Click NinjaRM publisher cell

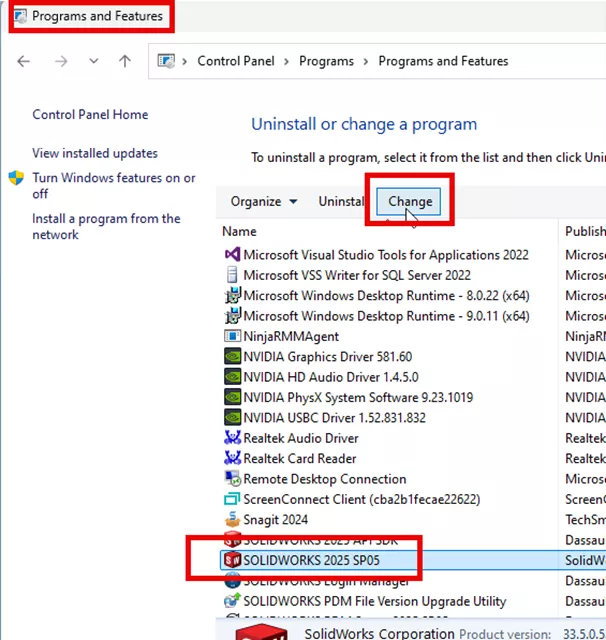585,337
